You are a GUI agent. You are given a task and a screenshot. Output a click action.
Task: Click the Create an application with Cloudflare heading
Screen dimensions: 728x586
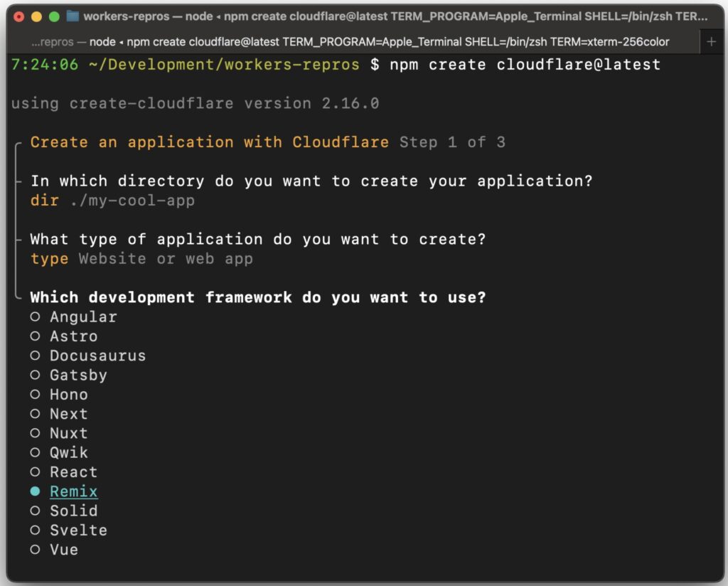(210, 142)
